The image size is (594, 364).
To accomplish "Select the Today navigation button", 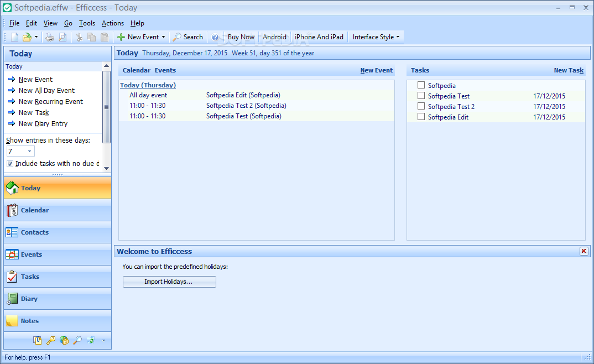I will [x=58, y=188].
